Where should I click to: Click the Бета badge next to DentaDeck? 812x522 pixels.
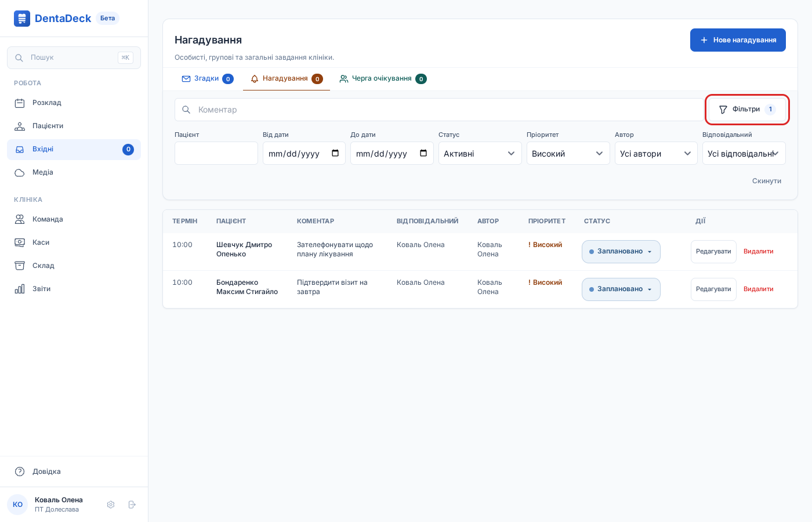[x=107, y=19]
